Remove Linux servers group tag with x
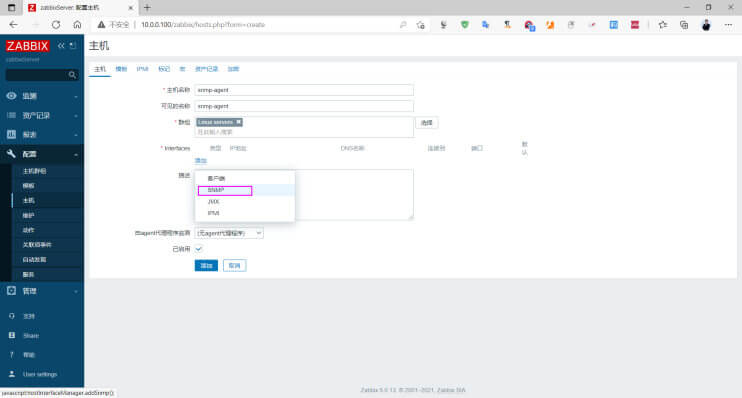Image resolution: width=742 pixels, height=398 pixels. tap(239, 122)
